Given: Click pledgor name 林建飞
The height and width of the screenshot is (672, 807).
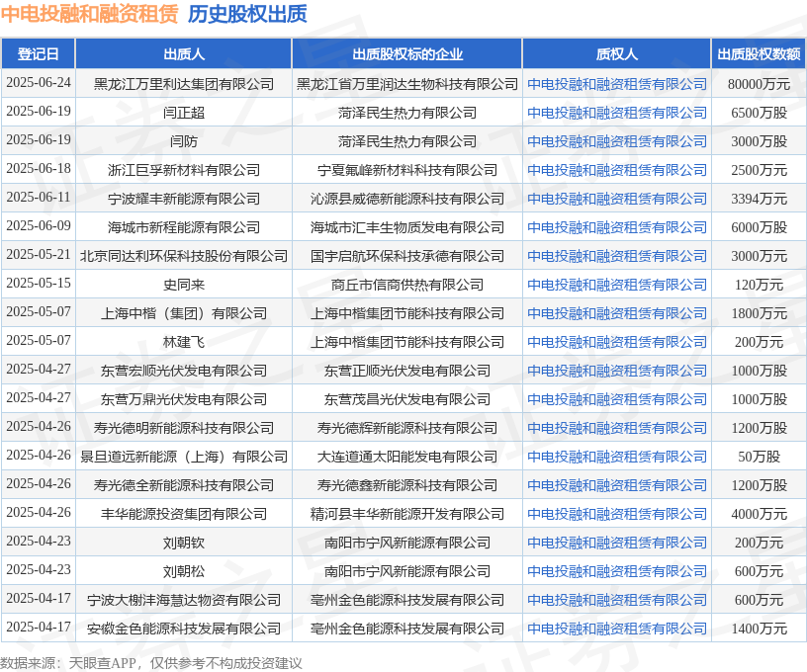Looking at the screenshot, I should coord(184,342).
